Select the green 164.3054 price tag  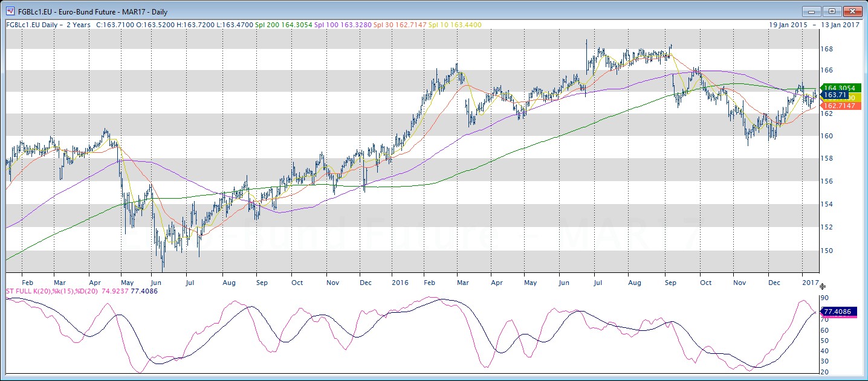coord(837,88)
